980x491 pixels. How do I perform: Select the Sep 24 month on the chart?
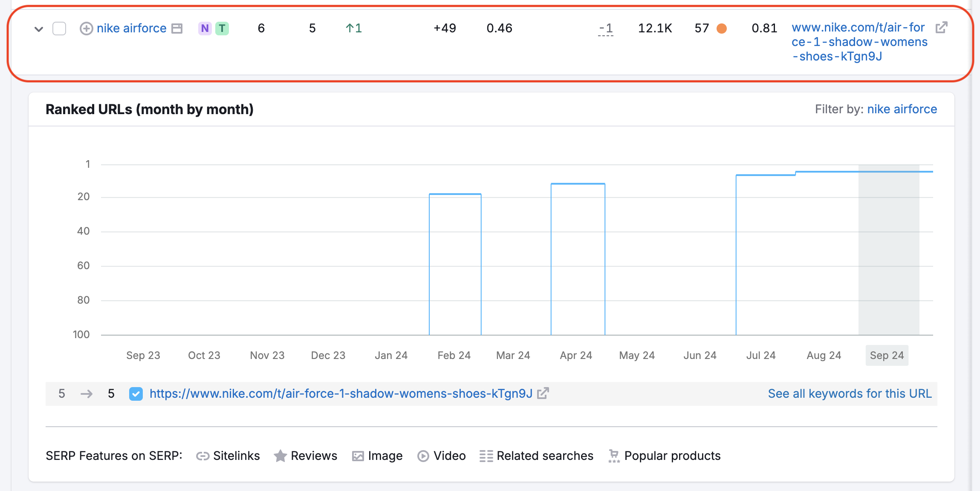(887, 355)
